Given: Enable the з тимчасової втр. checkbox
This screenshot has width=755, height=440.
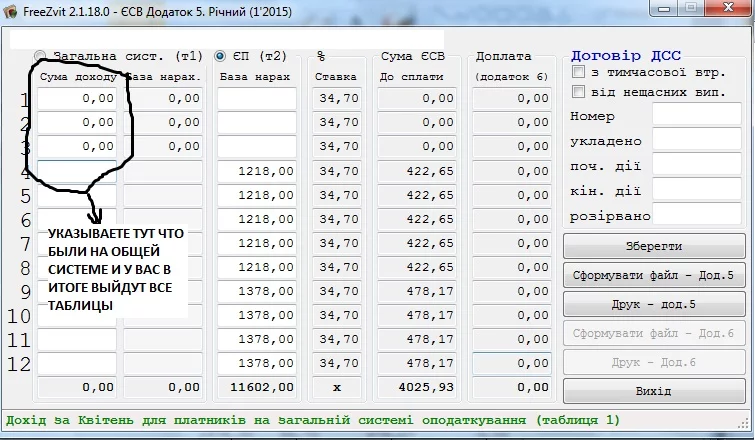Looking at the screenshot, I should click(x=578, y=72).
